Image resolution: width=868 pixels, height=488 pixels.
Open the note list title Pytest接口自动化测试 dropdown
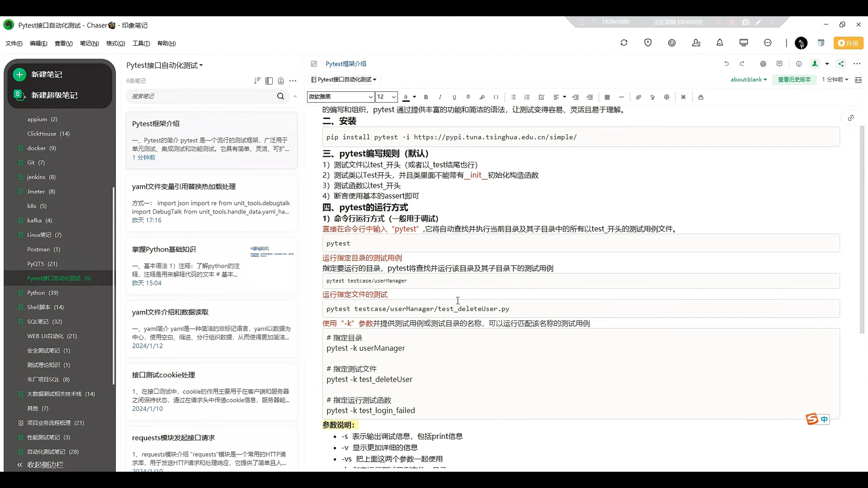click(165, 66)
